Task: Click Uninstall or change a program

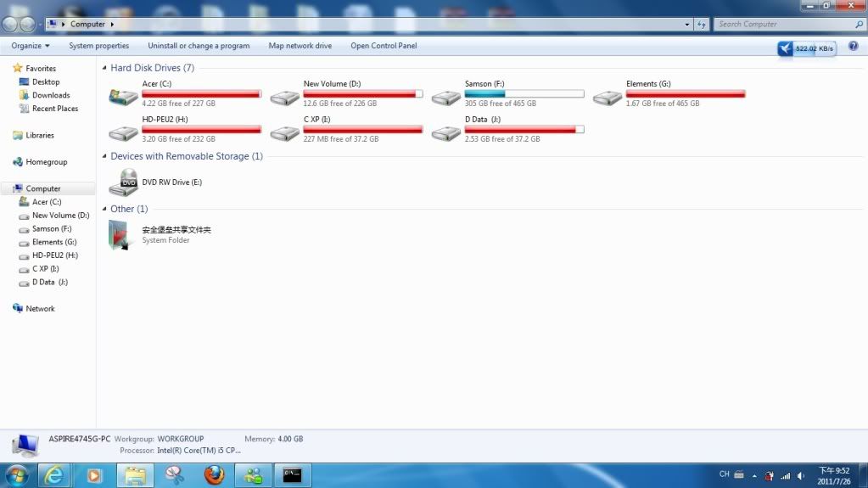Action: click(x=199, y=46)
